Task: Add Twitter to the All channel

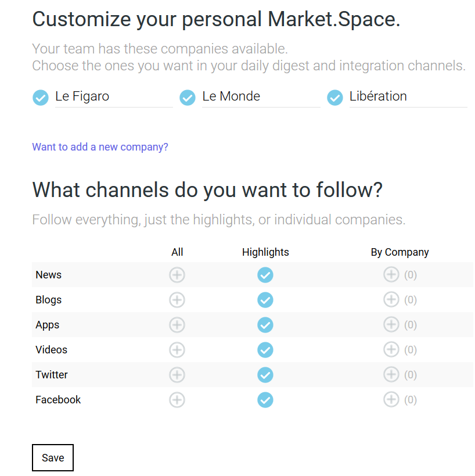Action: click(x=177, y=375)
